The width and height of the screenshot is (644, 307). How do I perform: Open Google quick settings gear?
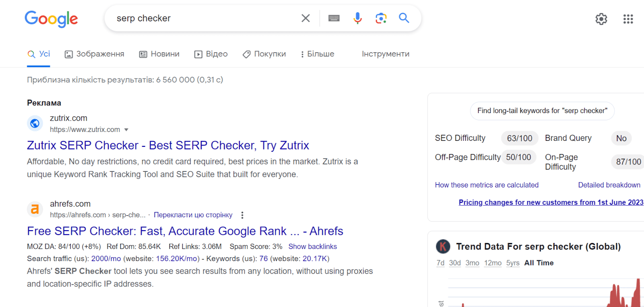pos(601,19)
